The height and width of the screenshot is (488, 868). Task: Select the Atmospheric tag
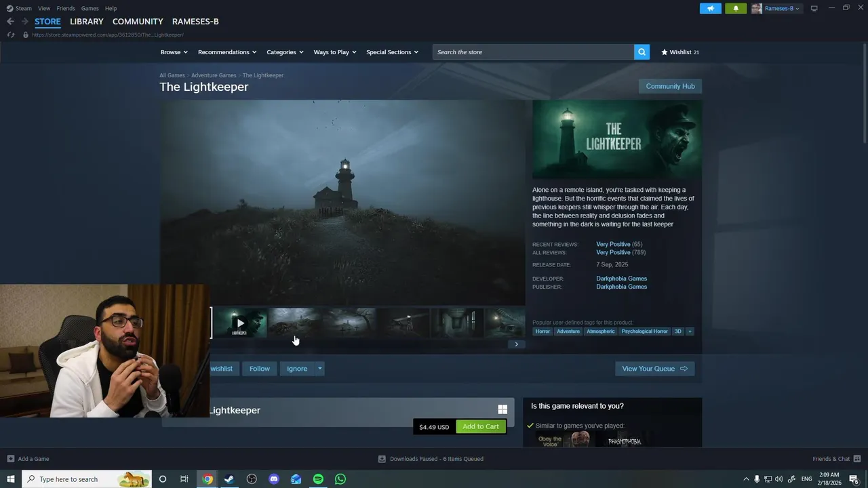tap(600, 331)
